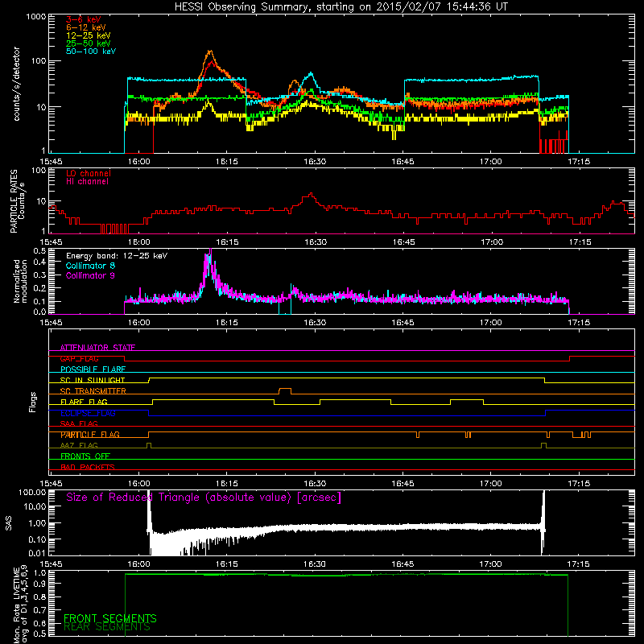Select the red '3-6 keV' legend label

[84, 19]
